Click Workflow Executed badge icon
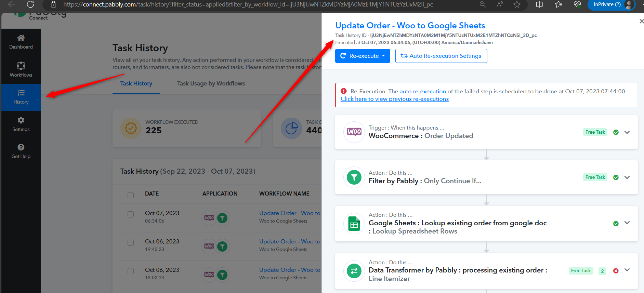Viewport: 644px width, 293px height. (x=131, y=128)
